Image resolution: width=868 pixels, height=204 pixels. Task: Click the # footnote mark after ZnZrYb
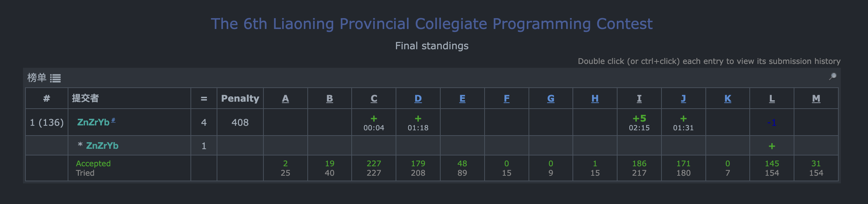click(x=113, y=120)
